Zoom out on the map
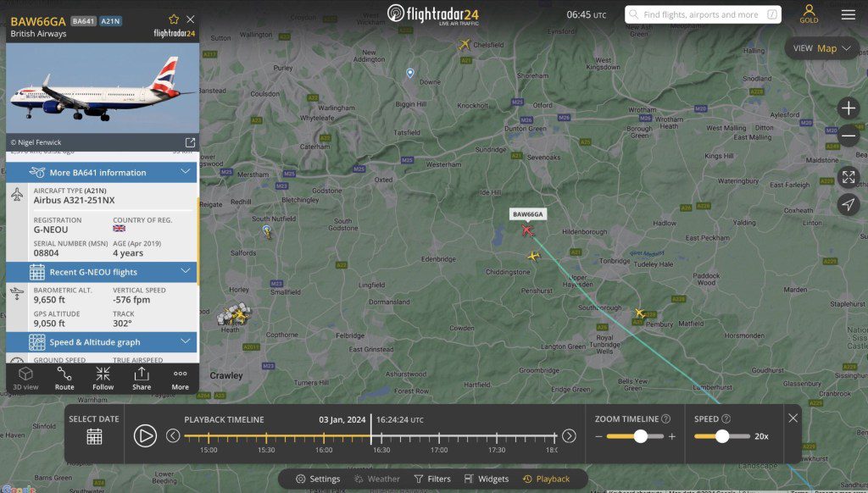868x493 pixels. [x=848, y=136]
